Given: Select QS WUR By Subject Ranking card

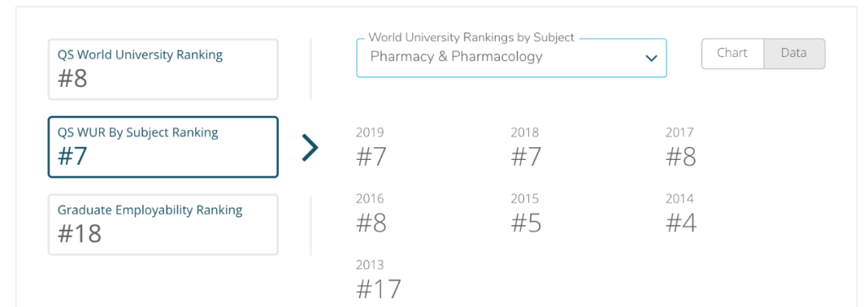Looking at the screenshot, I should click(x=162, y=146).
